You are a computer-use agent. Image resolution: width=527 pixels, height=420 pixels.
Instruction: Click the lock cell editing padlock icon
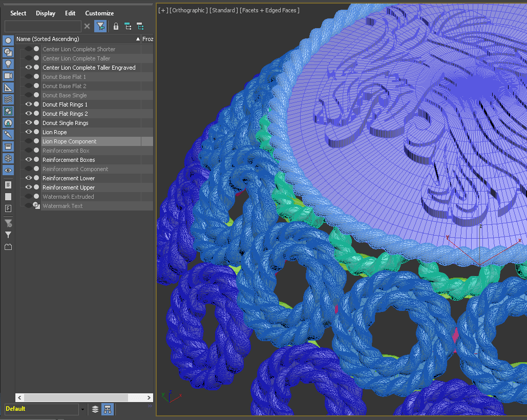point(116,26)
